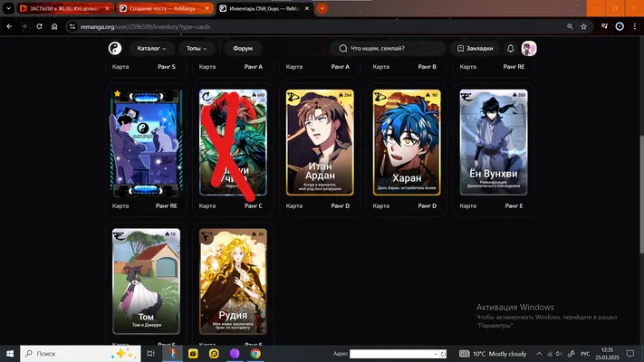Open the volume tray icon
Image resolution: width=644 pixels, height=362 pixels.
click(x=559, y=353)
